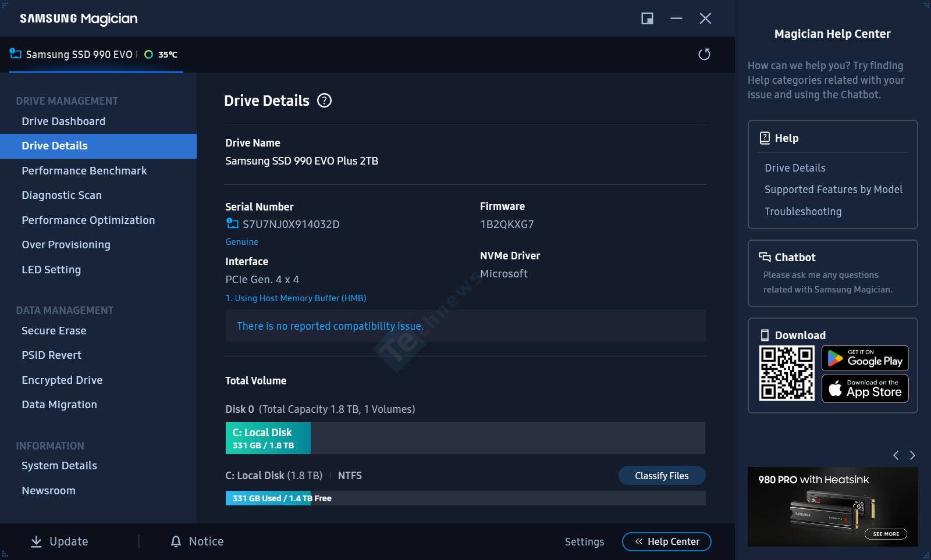The image size is (931, 560).
Task: Open the Chatbot card
Action: pos(833,273)
